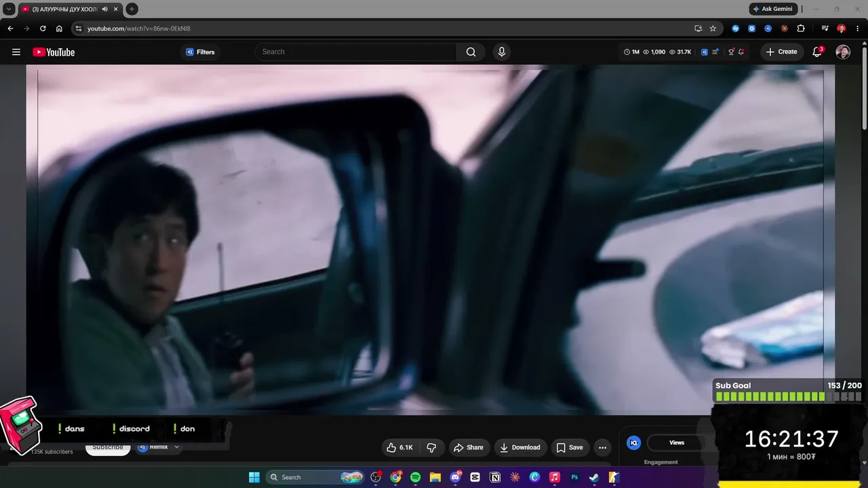Open the YouTube guide hamburger menu
Viewport: 868px width, 488px height.
tap(16, 52)
